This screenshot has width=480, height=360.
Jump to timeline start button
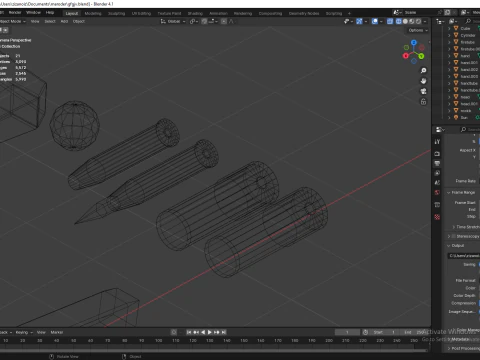point(189,332)
